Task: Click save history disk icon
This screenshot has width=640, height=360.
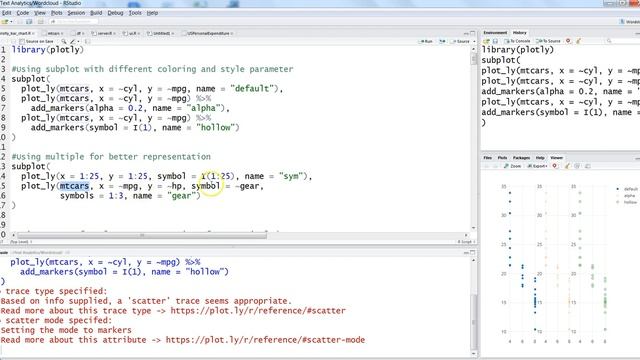Action: coord(495,41)
